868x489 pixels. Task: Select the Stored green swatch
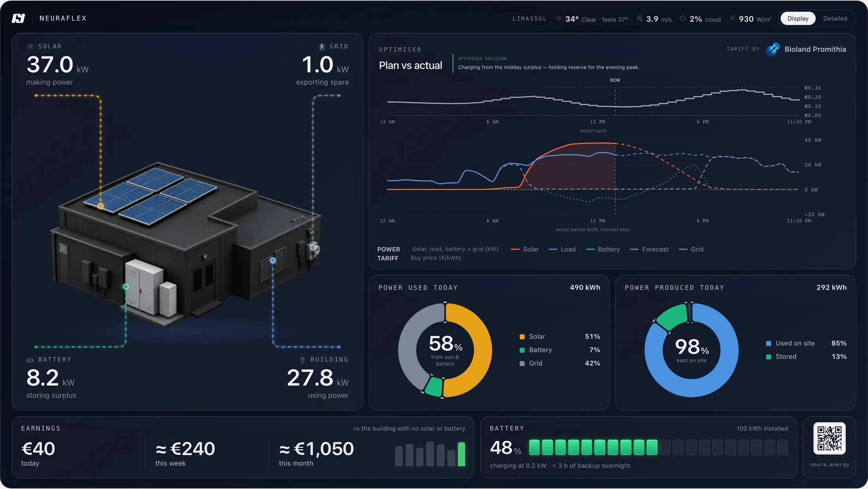[x=769, y=357]
